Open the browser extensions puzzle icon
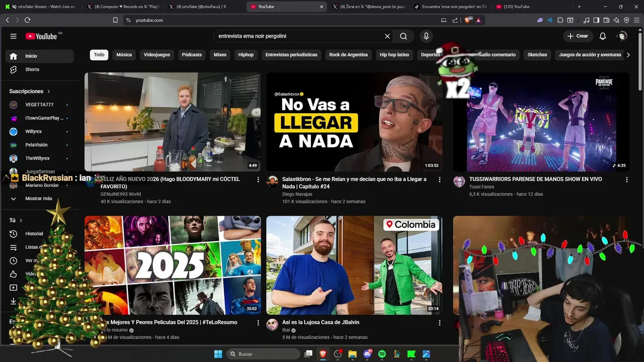This screenshot has width=644, height=362. click(x=560, y=20)
